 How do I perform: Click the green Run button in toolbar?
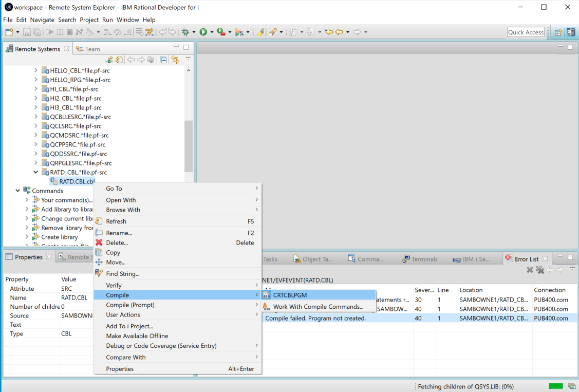203,32
